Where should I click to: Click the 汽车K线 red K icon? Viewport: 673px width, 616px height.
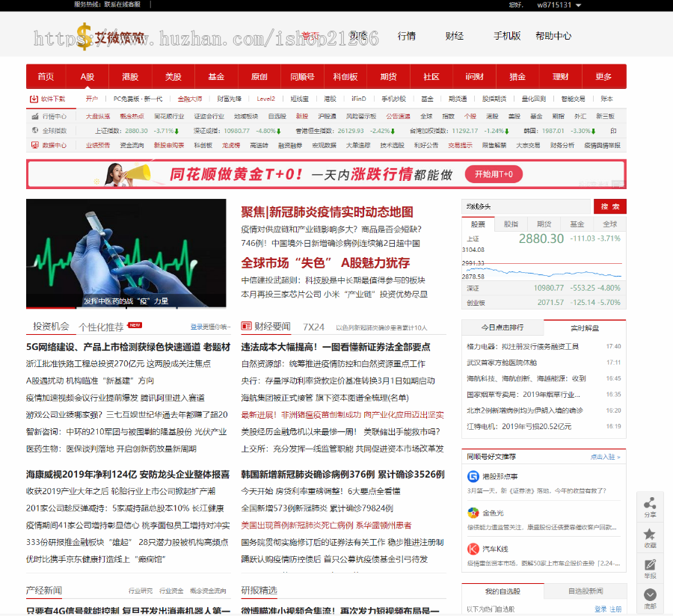pyautogui.click(x=473, y=548)
